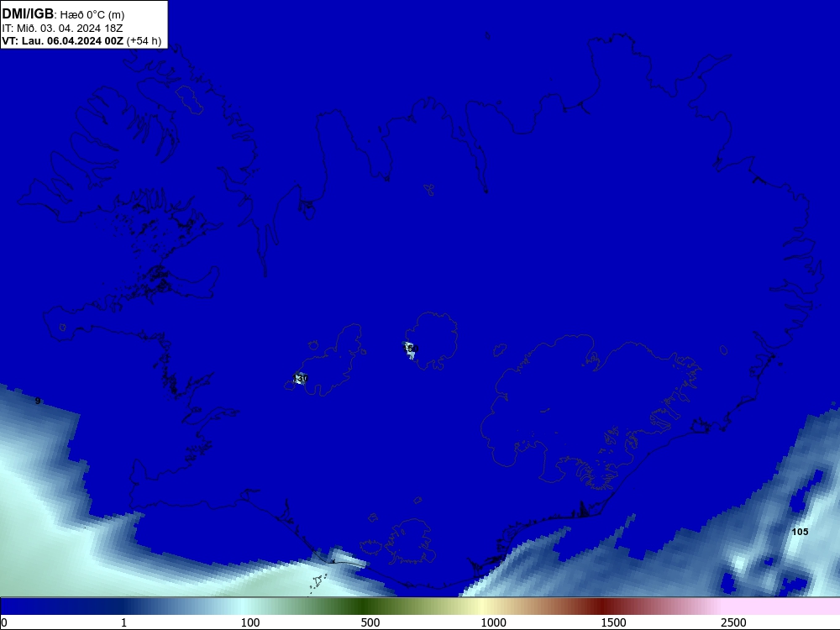
Task: Click the '1500' legend scale value
Action: pos(613,622)
